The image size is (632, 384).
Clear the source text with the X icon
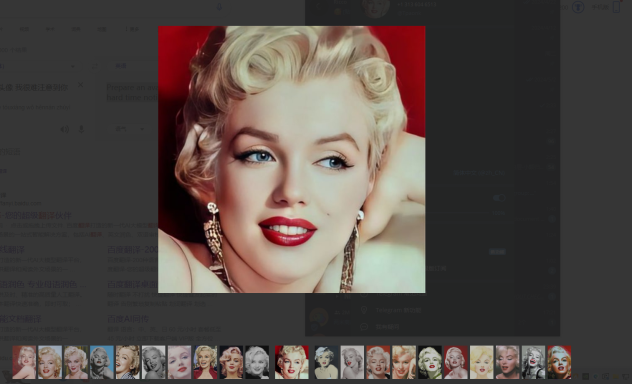(81, 85)
